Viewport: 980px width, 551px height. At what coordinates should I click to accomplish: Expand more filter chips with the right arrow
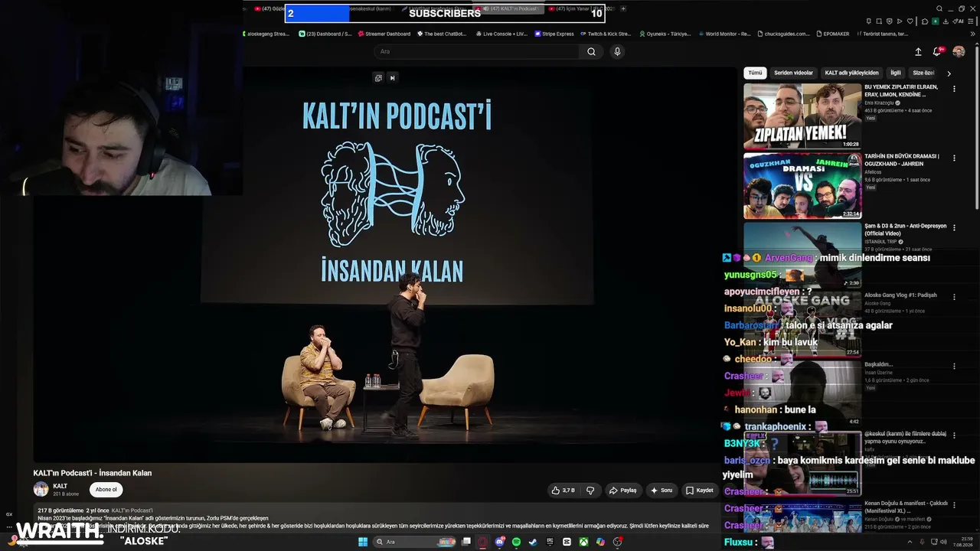(949, 73)
